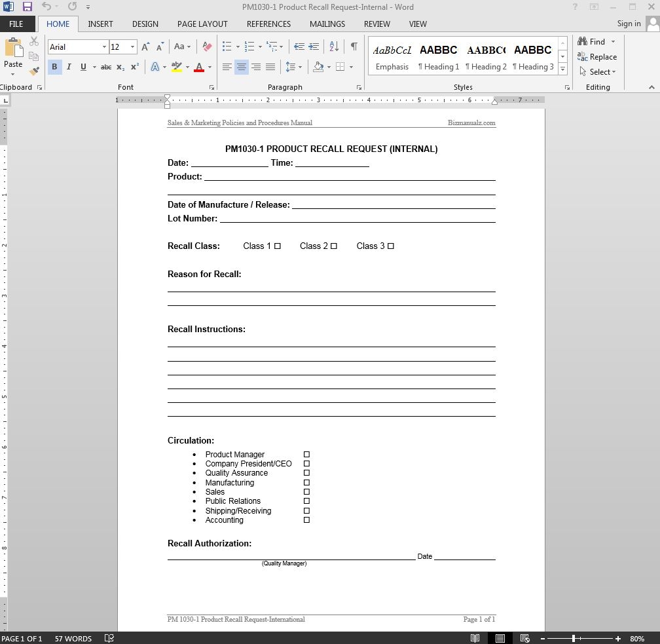Toggle Bold formatting
This screenshot has width=660, height=644.
(x=54, y=67)
